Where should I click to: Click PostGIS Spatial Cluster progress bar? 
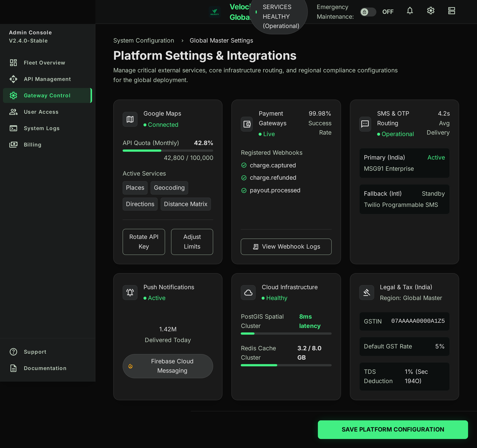(x=286, y=334)
